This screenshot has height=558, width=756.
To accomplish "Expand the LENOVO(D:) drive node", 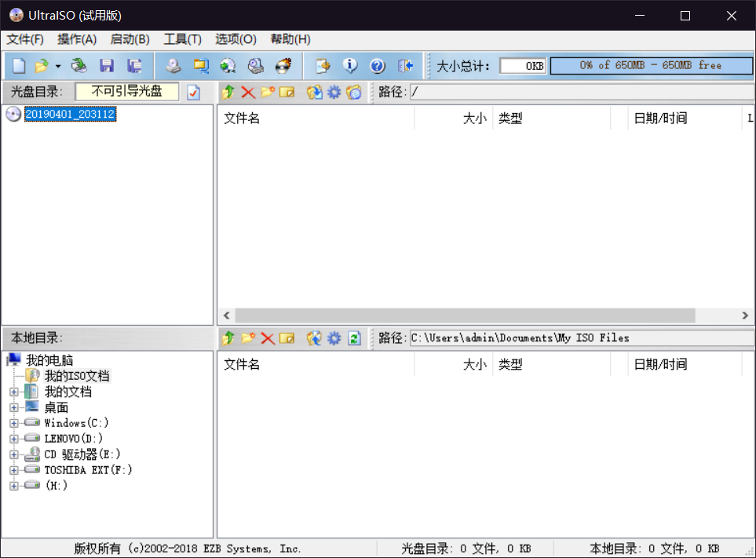I will click(14, 439).
